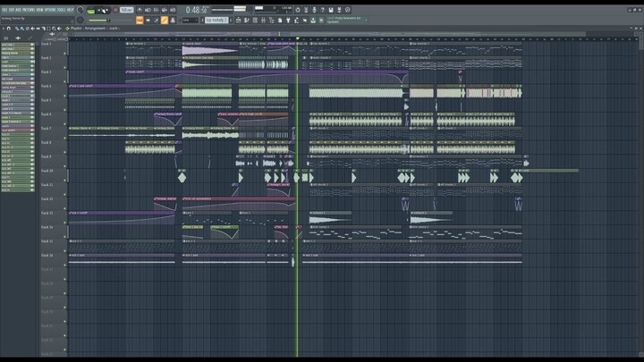Open the HELP menu
The image size is (644, 362).
tap(71, 10)
